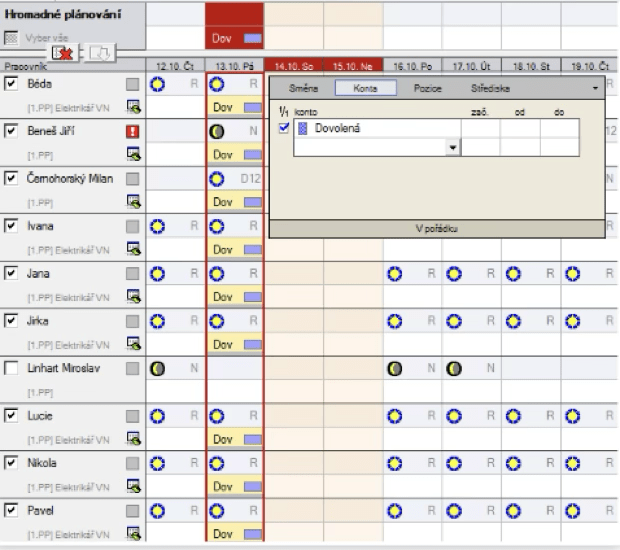
Task: Uncheck the Lucie worker checkbox
Action: (11, 416)
